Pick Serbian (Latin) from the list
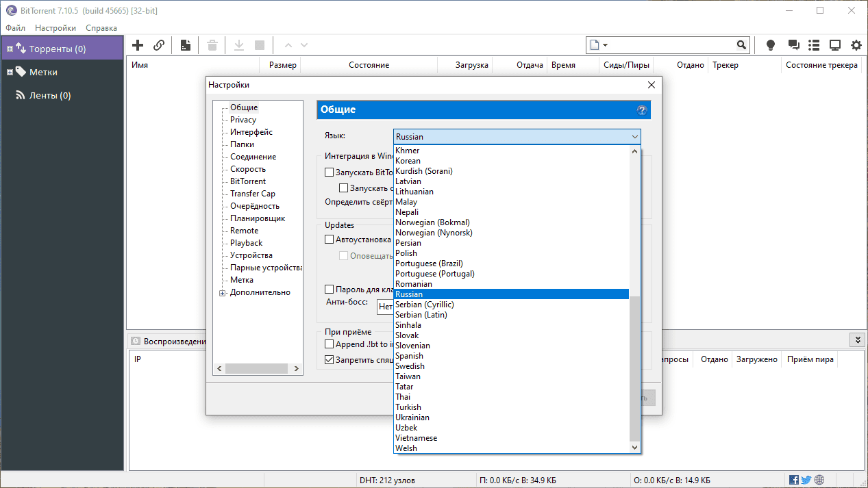 511,315
